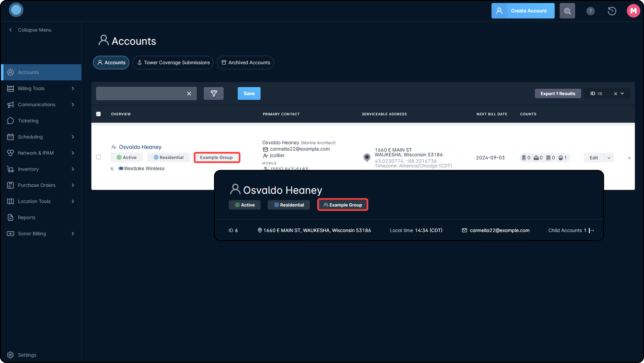Collapse the side menu

[x=30, y=30]
